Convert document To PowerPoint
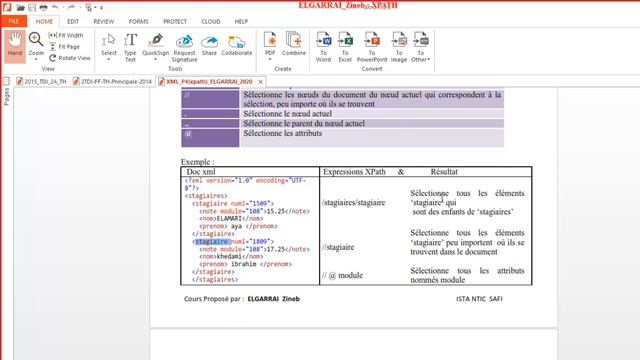 tap(372, 47)
